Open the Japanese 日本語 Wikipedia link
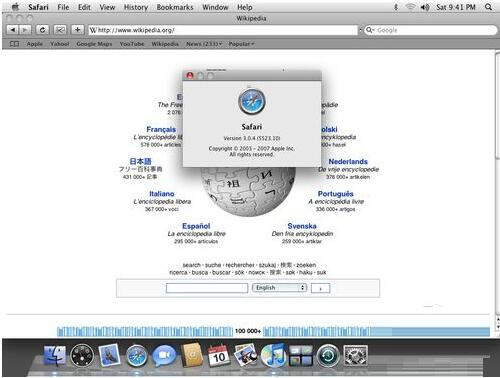This screenshot has width=500, height=378. point(140,161)
